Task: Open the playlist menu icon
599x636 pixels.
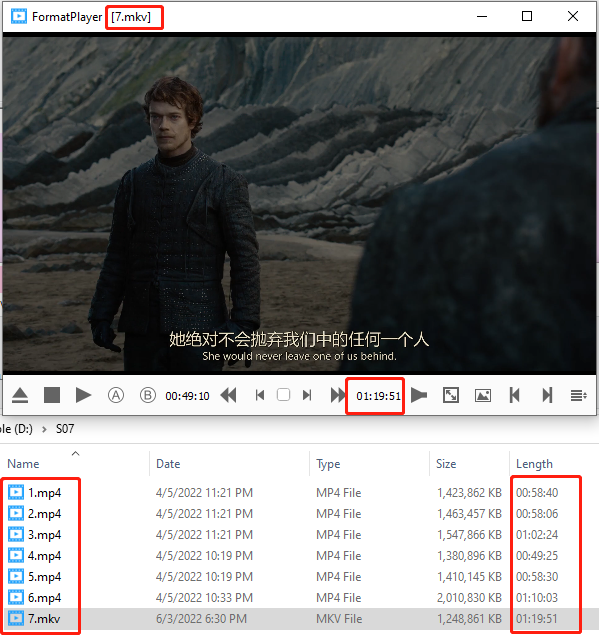Action: point(578,395)
